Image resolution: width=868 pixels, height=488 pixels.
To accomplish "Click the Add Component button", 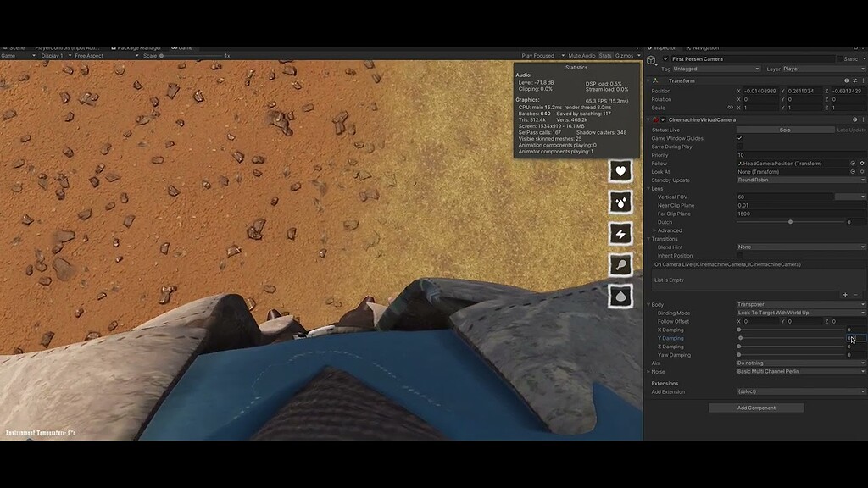I will (759, 408).
